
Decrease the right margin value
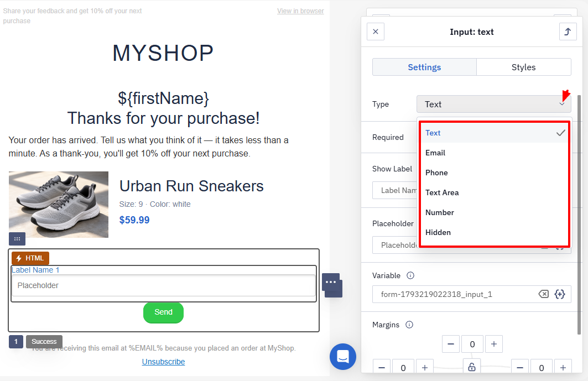[520, 367]
